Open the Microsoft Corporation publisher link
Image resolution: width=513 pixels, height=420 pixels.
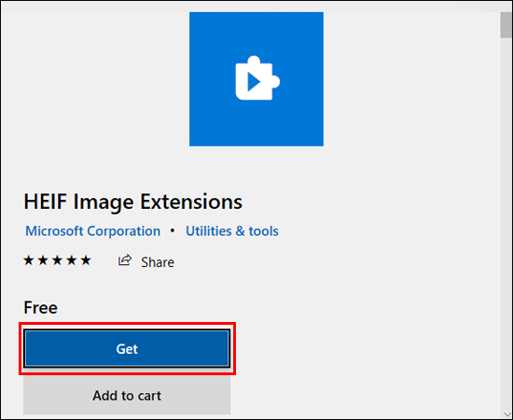click(x=93, y=231)
